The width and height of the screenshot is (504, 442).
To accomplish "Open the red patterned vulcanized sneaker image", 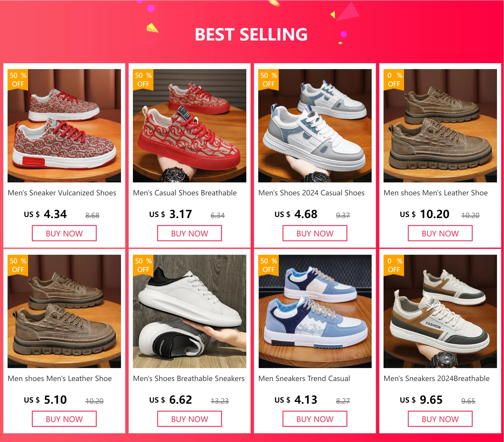I will pos(64,126).
